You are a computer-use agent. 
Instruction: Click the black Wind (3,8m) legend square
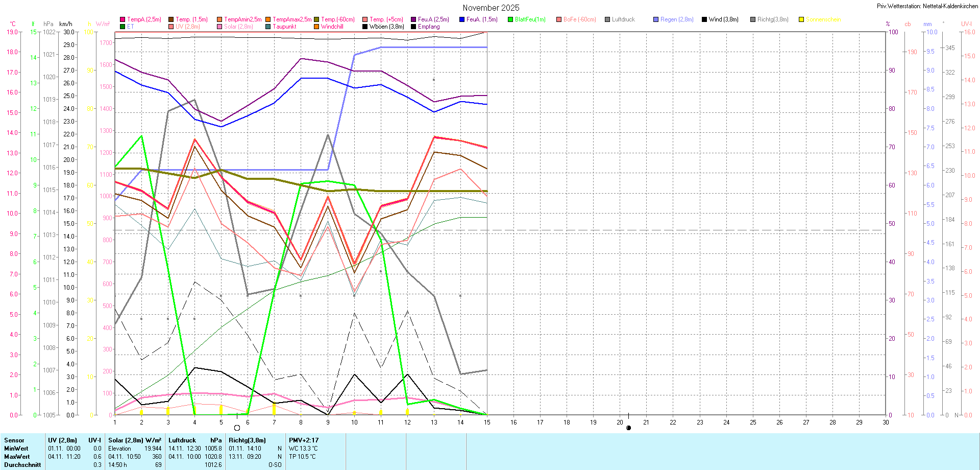(704, 19)
